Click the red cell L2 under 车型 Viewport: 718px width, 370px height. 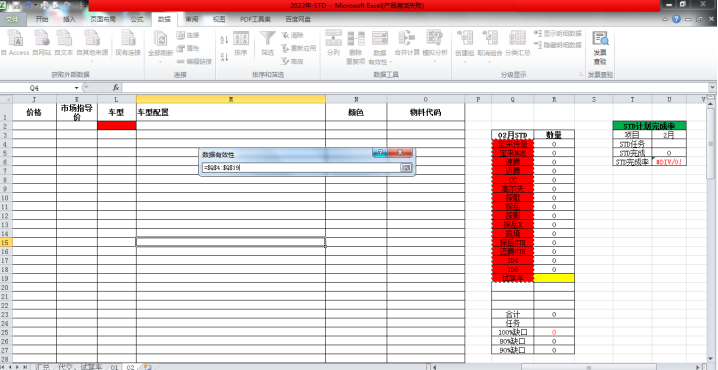(117, 125)
